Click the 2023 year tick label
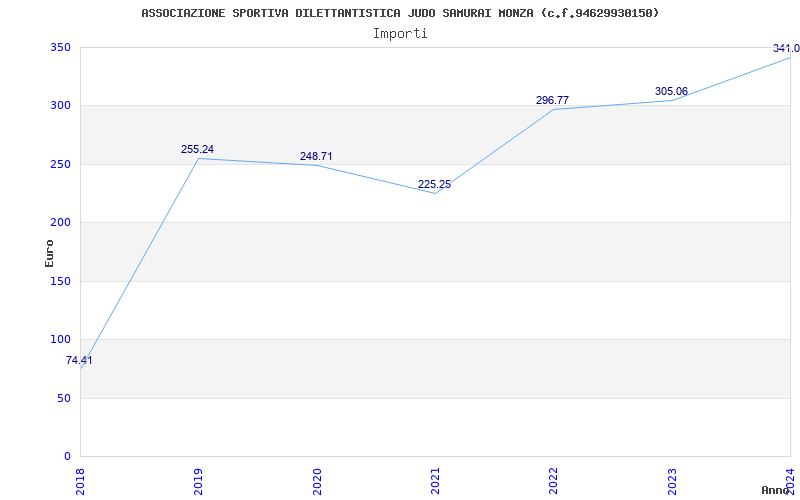Screen dimensions: 800x500 click(672, 481)
